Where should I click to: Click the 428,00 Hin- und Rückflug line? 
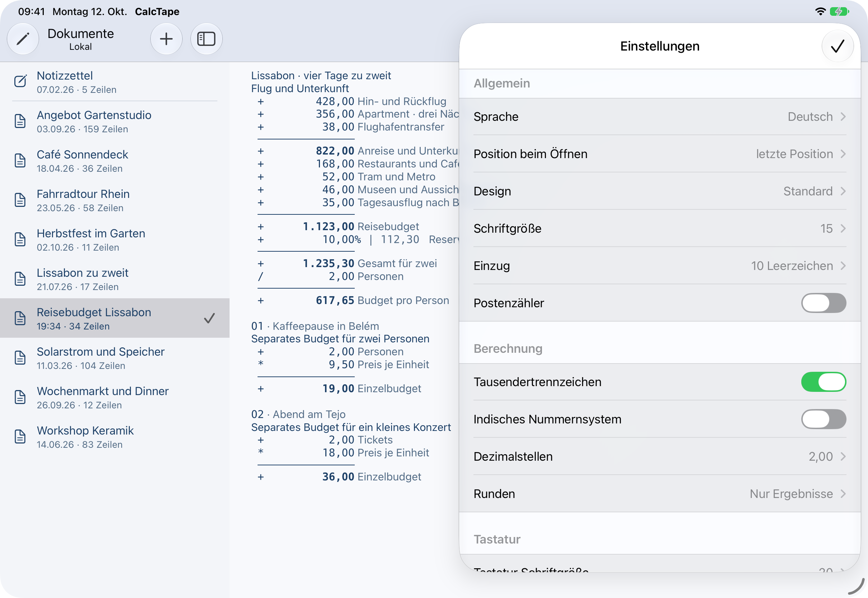pyautogui.click(x=352, y=101)
